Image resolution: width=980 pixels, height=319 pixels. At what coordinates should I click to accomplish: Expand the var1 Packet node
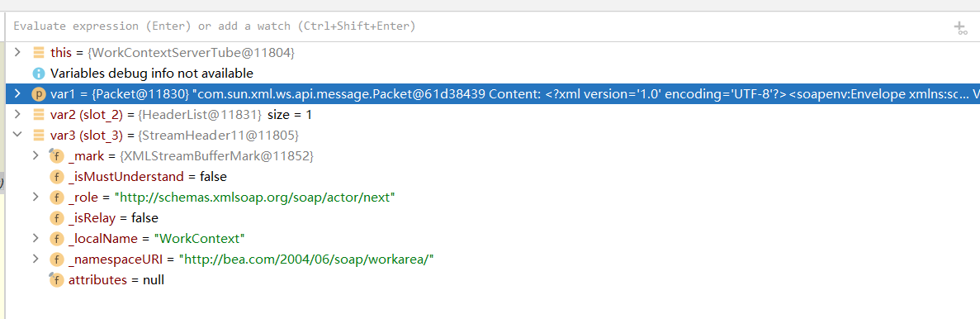pos(17,94)
